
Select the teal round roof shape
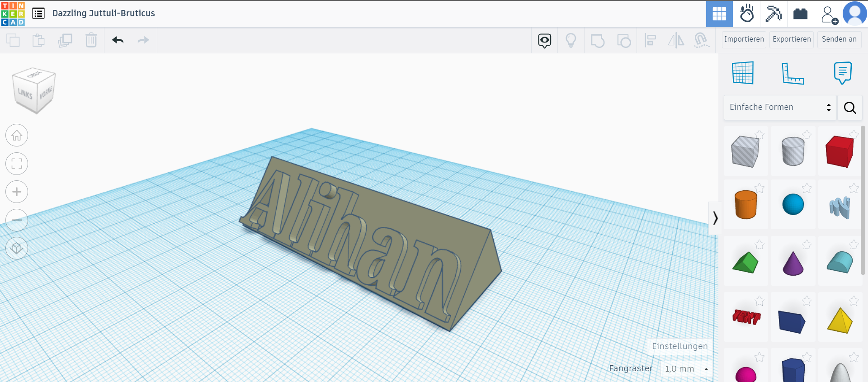coord(840,262)
